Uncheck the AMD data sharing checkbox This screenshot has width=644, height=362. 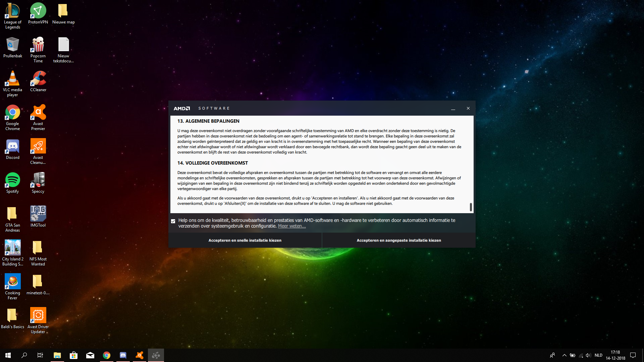173,221
